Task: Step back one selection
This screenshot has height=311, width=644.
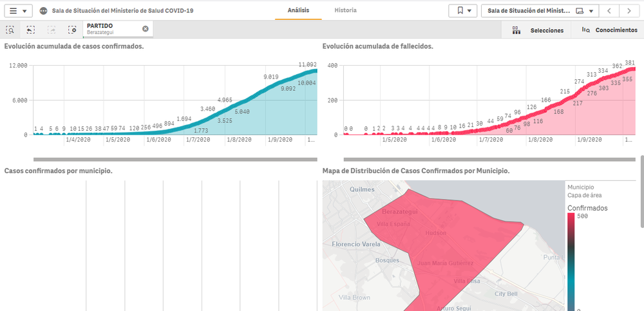Action: click(x=31, y=30)
